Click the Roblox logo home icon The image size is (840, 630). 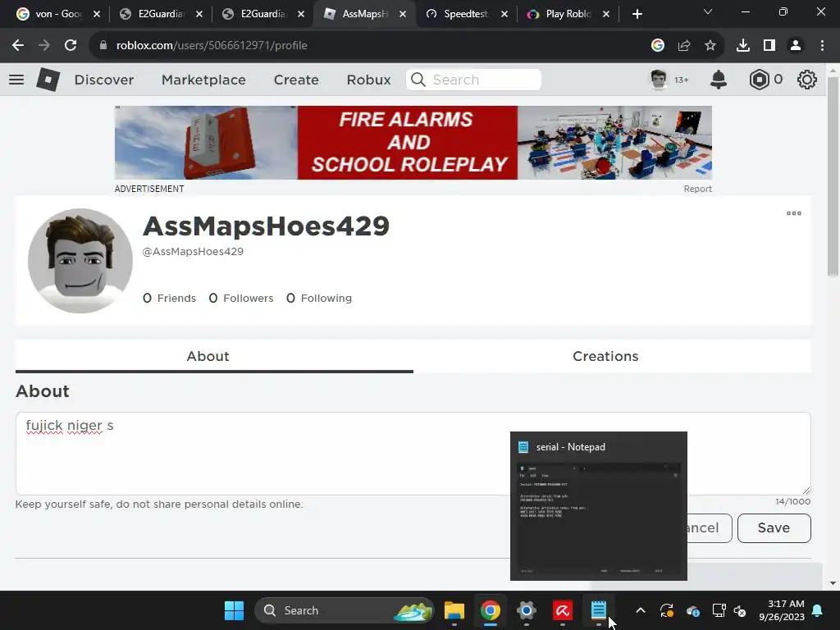pyautogui.click(x=48, y=80)
